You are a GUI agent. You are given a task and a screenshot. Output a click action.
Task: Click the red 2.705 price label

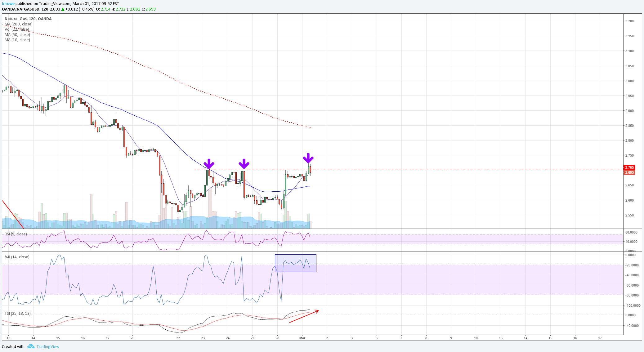point(629,167)
